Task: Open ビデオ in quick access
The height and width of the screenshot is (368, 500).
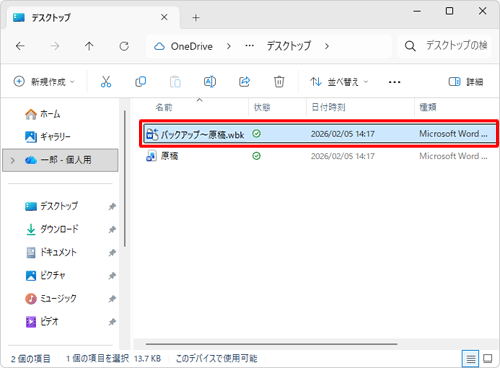Action: tap(42, 322)
